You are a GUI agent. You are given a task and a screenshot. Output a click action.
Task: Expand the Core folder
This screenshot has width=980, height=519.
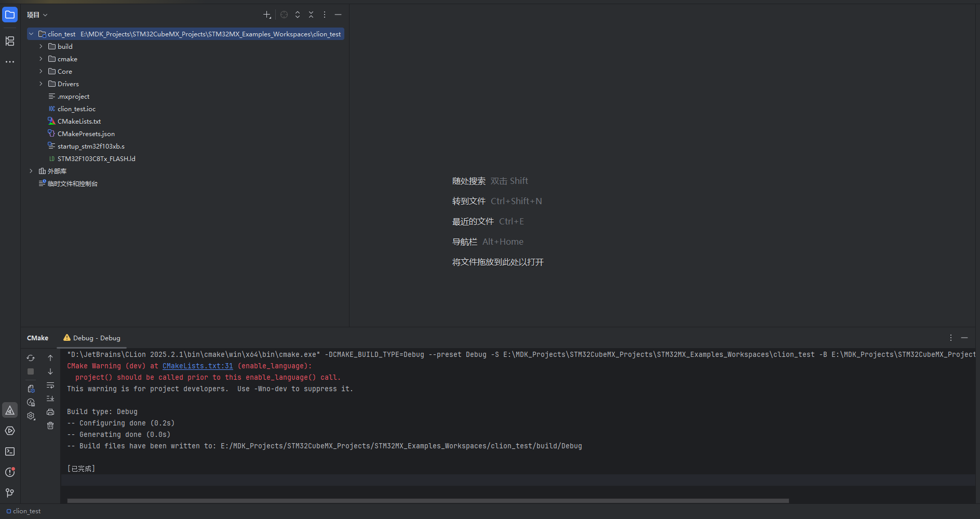(41, 72)
